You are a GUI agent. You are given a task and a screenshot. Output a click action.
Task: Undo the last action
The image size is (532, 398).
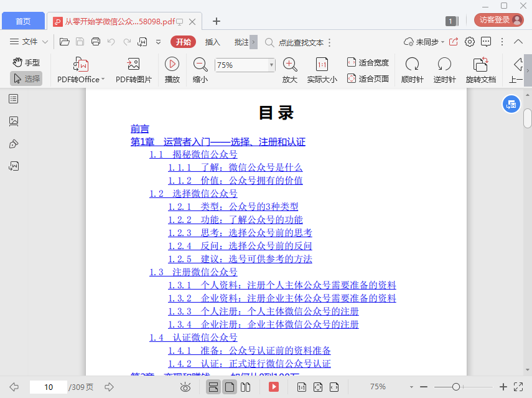pos(111,42)
